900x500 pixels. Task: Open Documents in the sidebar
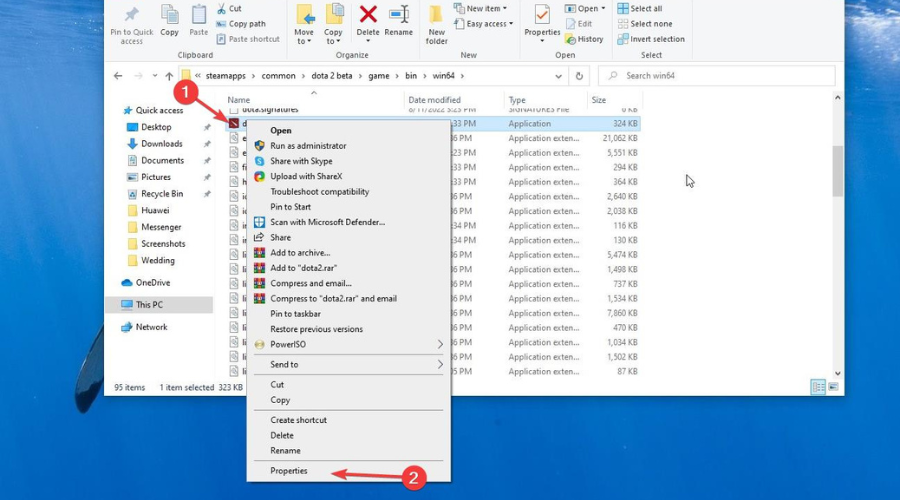pos(162,160)
